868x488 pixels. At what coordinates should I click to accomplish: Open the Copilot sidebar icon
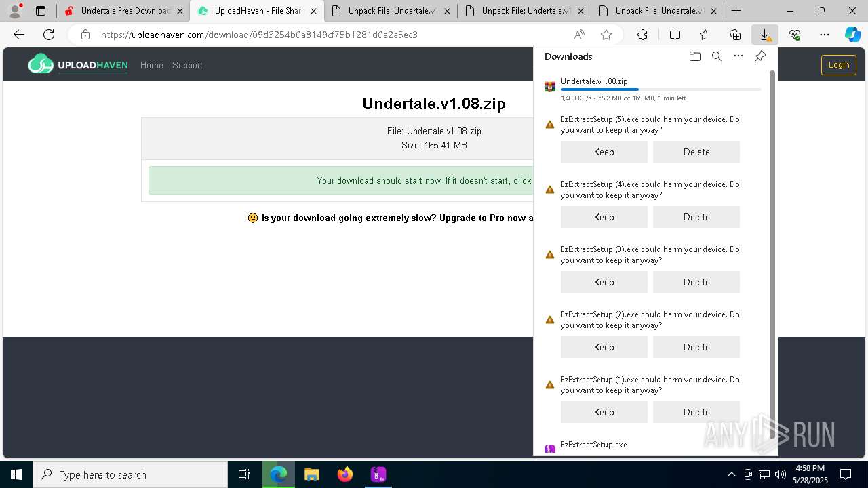pos(852,35)
